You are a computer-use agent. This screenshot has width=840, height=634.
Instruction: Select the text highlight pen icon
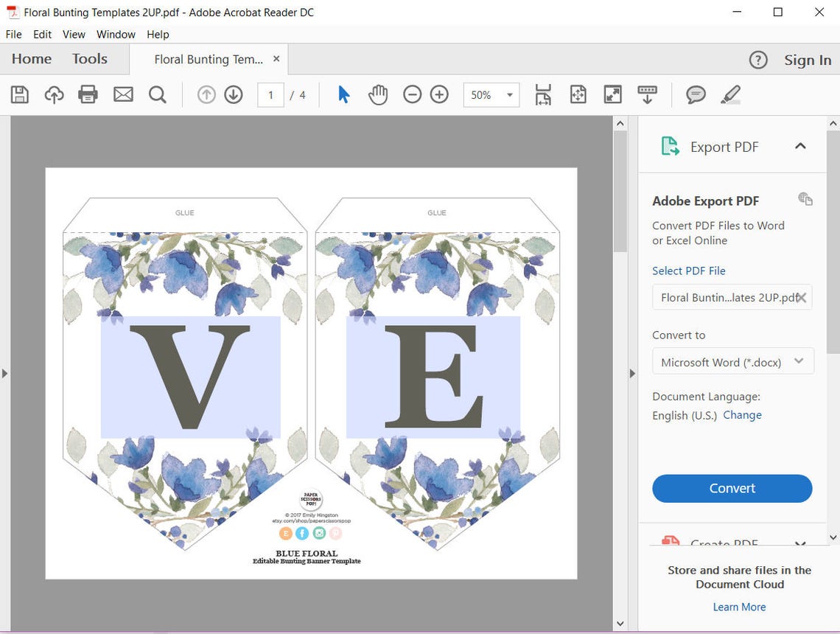[730, 94]
